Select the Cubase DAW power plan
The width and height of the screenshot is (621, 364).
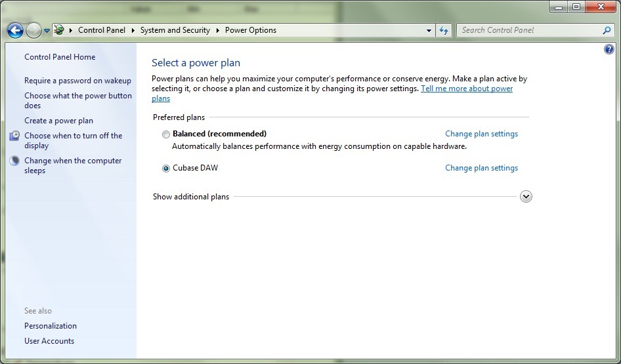166,168
